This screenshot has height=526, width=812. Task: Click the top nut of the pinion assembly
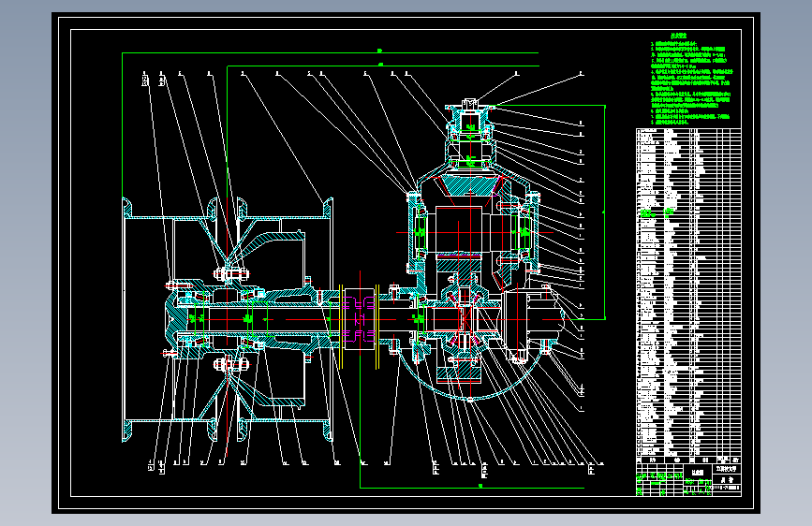470,104
